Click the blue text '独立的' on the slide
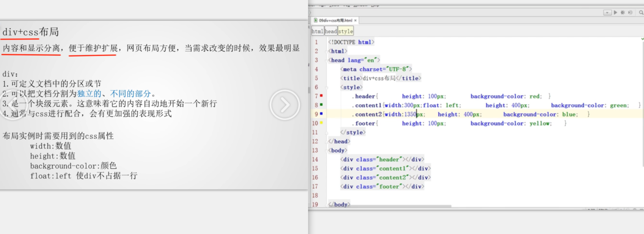This screenshot has height=234, width=644. pos(89,94)
